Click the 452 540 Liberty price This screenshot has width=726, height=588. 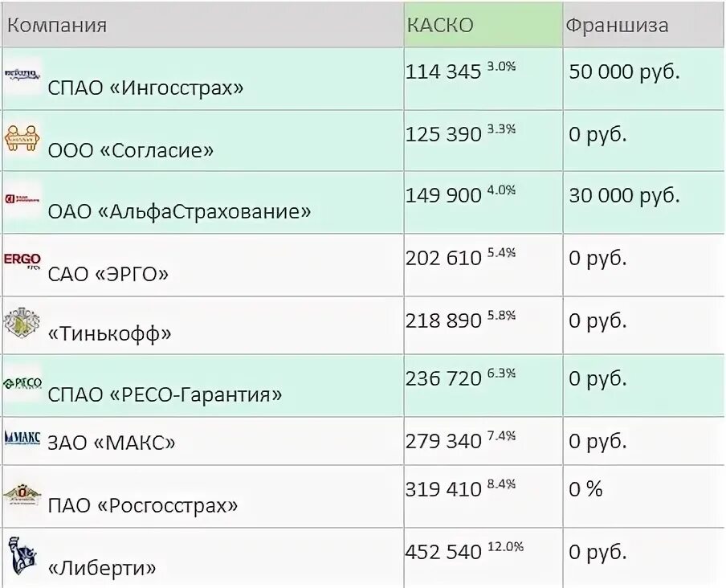click(443, 553)
